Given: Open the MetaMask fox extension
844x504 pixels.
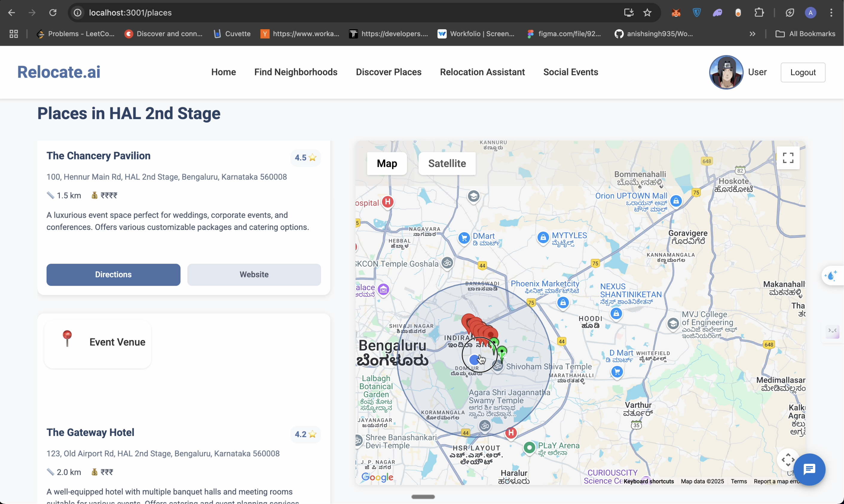Looking at the screenshot, I should point(676,13).
